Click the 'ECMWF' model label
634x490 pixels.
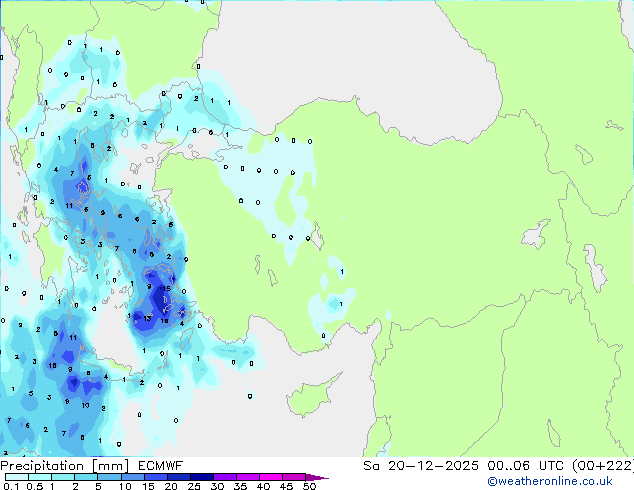[x=161, y=466]
